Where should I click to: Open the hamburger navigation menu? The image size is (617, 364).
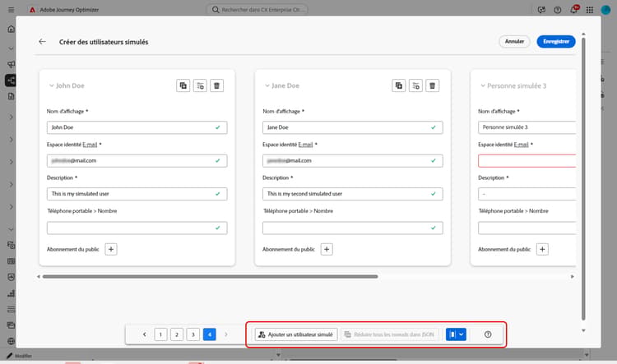coord(11,10)
